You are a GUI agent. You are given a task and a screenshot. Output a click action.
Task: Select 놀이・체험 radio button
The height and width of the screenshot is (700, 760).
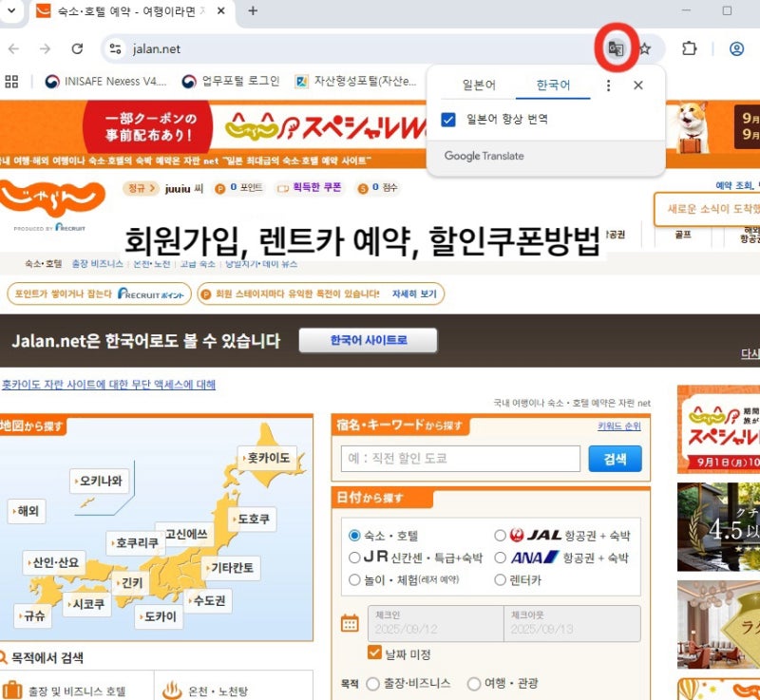click(x=354, y=580)
